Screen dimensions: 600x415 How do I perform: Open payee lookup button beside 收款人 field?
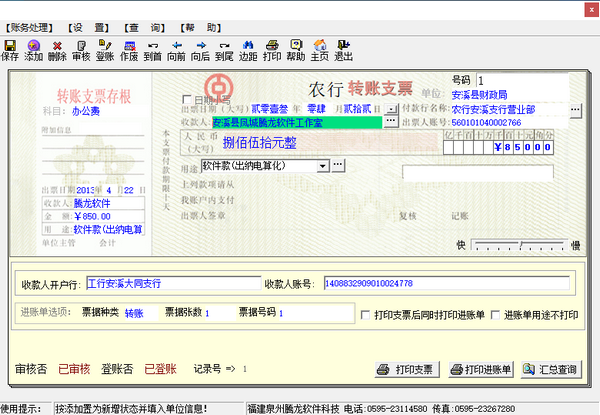click(x=391, y=121)
